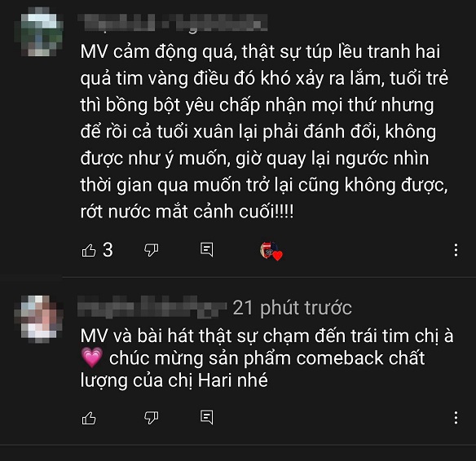Like the comment starting "MV cảm động quá"

pyautogui.click(x=89, y=251)
